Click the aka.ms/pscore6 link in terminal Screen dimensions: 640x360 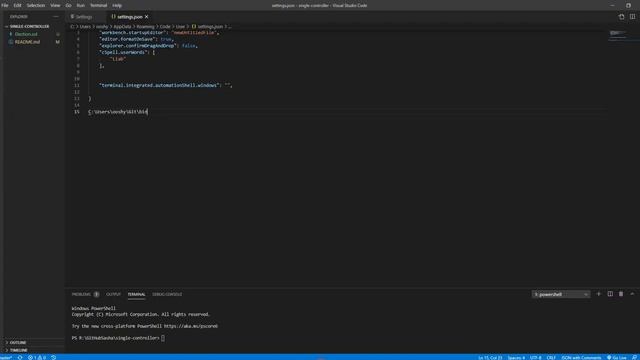coord(191,326)
